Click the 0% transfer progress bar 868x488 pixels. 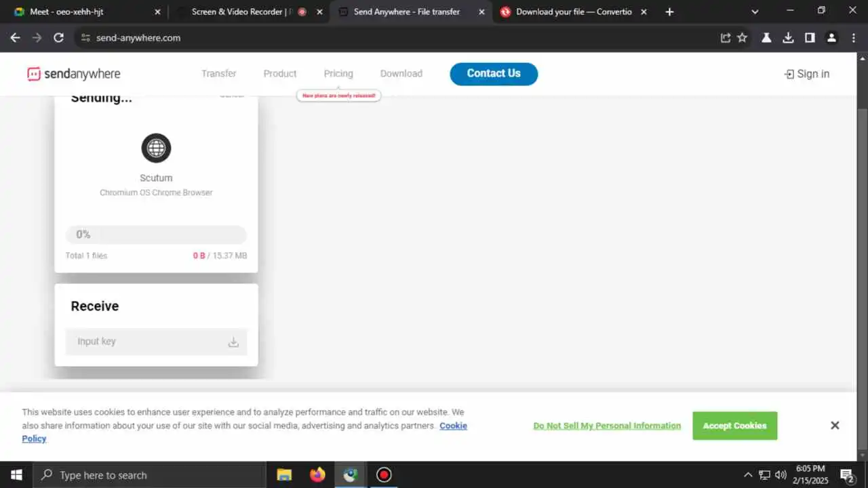(x=156, y=235)
